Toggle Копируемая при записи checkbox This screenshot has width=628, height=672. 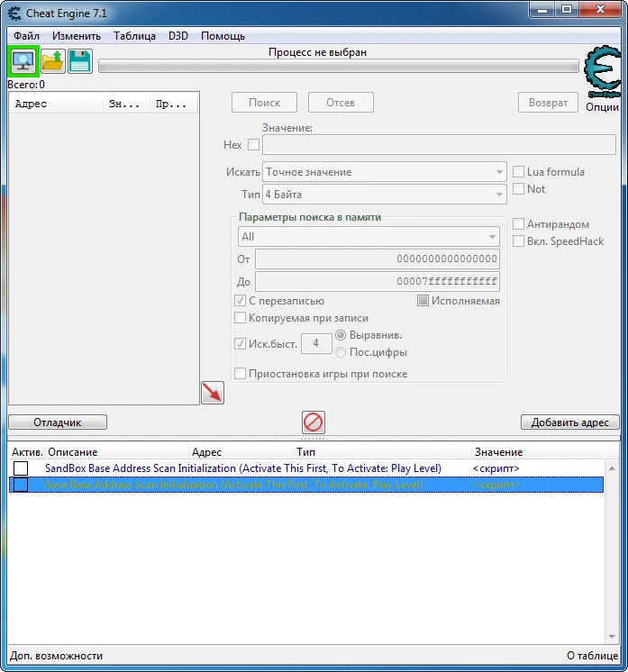pos(240,318)
